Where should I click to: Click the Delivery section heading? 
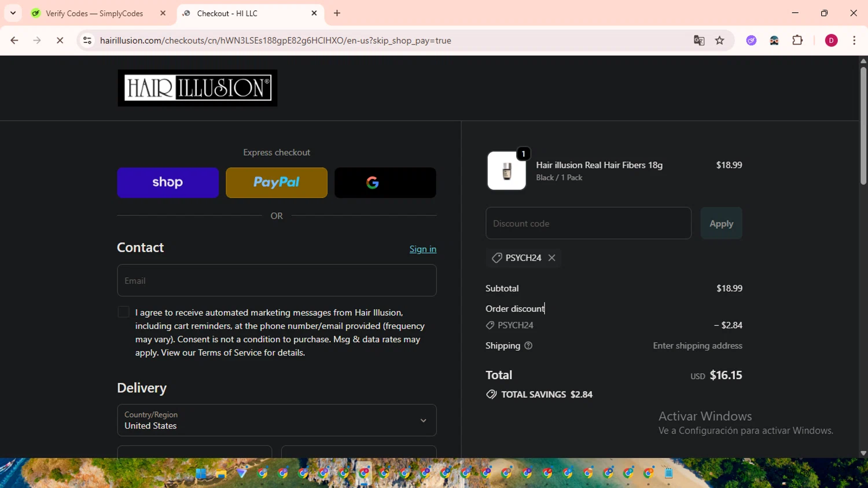(142, 388)
